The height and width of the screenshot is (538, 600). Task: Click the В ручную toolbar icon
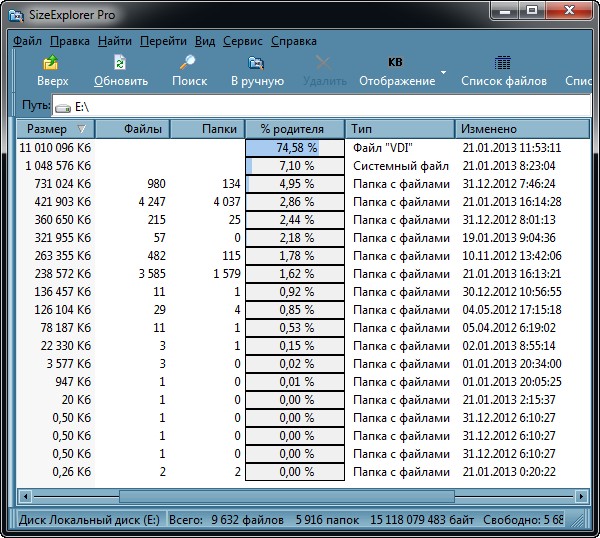pyautogui.click(x=256, y=65)
